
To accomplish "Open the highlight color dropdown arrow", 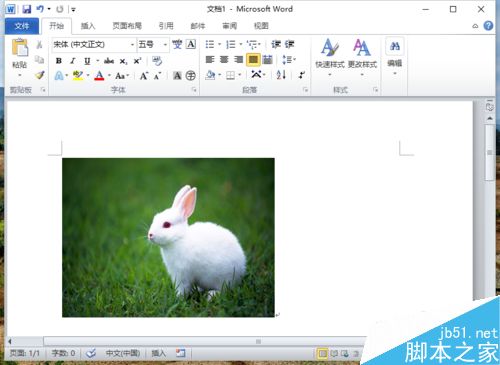I will pyautogui.click(x=88, y=76).
